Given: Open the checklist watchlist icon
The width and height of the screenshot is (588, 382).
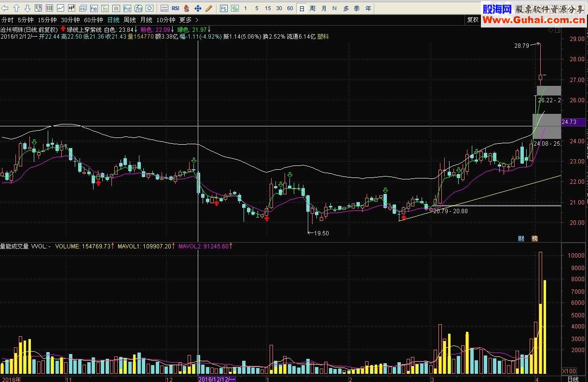Looking at the screenshot, I should click(39, 8).
